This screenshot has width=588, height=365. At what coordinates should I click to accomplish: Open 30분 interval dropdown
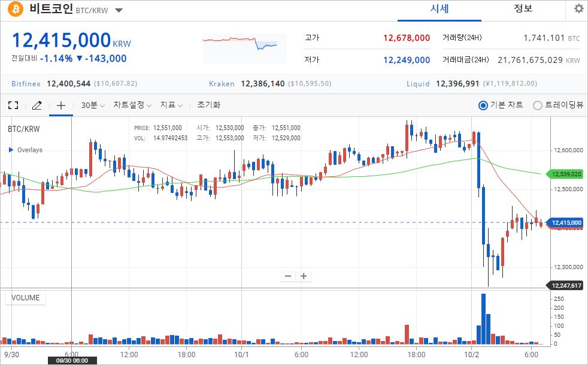(93, 105)
